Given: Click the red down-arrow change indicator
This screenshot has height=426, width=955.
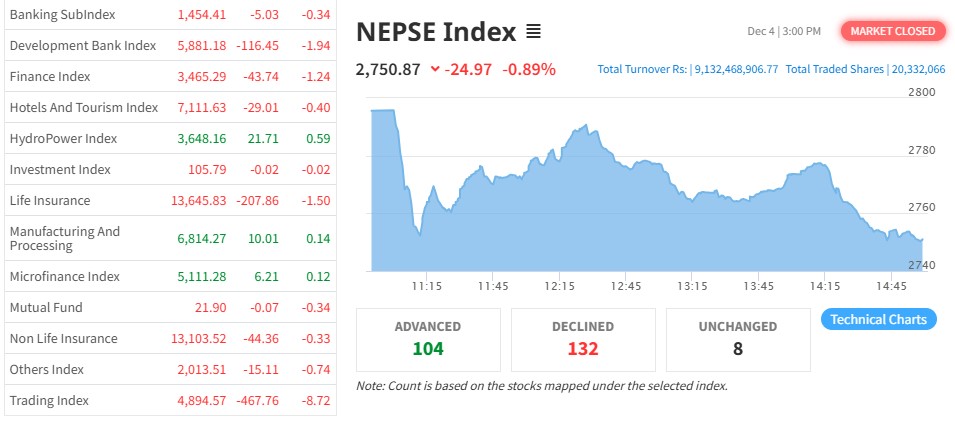Looking at the screenshot, I should pos(434,69).
